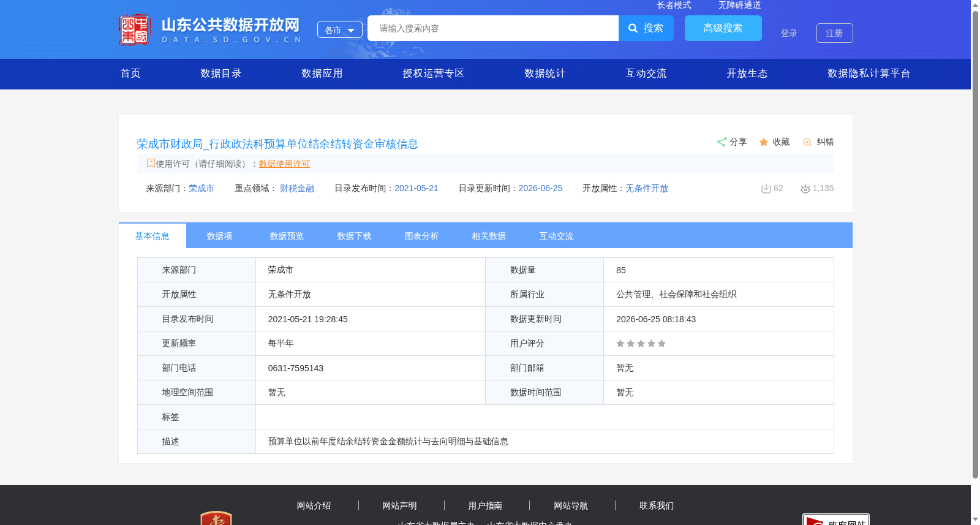The image size is (980, 525).
Task: Click the red emblem icon in the footer
Action: click(216, 518)
